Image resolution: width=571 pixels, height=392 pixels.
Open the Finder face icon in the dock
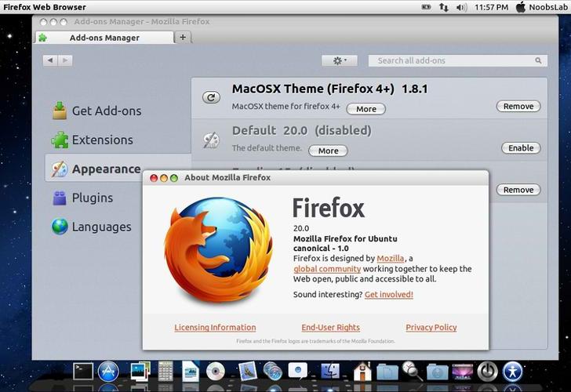coord(330,372)
